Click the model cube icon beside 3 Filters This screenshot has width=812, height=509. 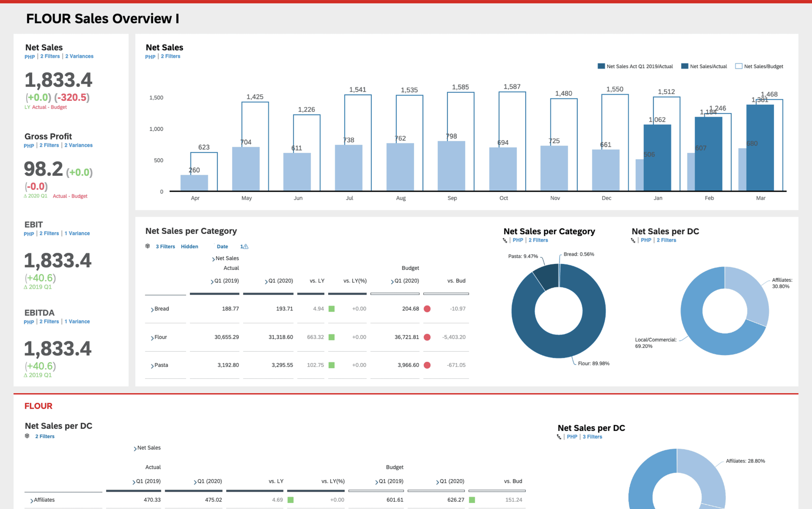click(x=147, y=246)
